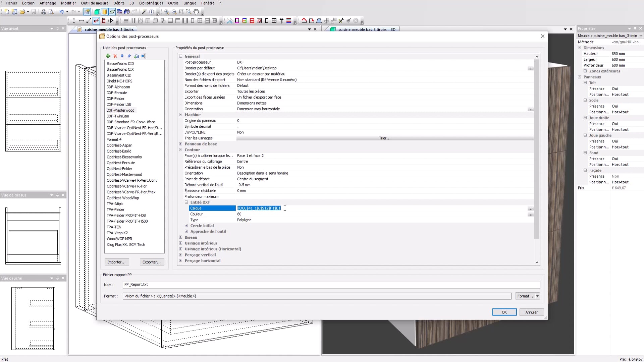The width and height of the screenshot is (644, 362).
Task: Click the screw hardware toolbar icon
Action: [x=281, y=21]
